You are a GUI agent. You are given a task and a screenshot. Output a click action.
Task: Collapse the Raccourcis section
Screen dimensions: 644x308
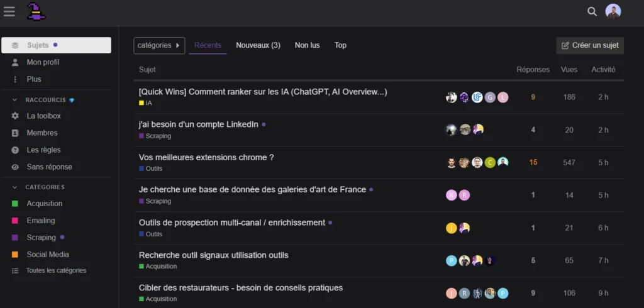tap(15, 100)
